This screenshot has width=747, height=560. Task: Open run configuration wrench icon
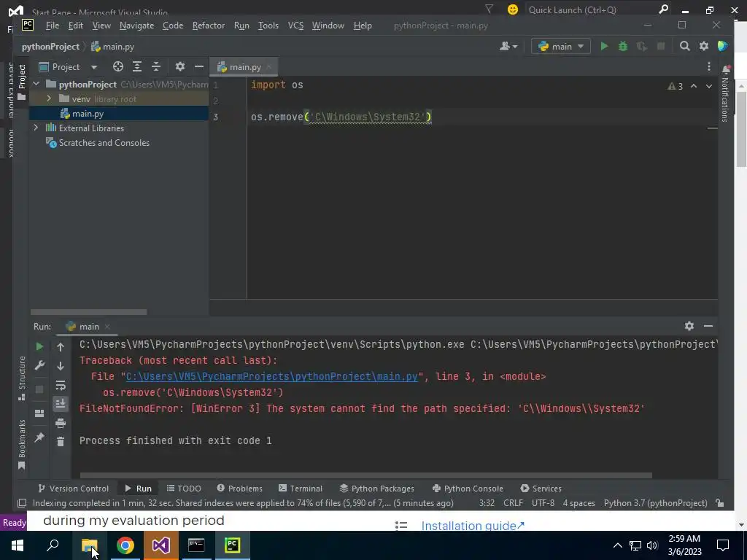39,366
